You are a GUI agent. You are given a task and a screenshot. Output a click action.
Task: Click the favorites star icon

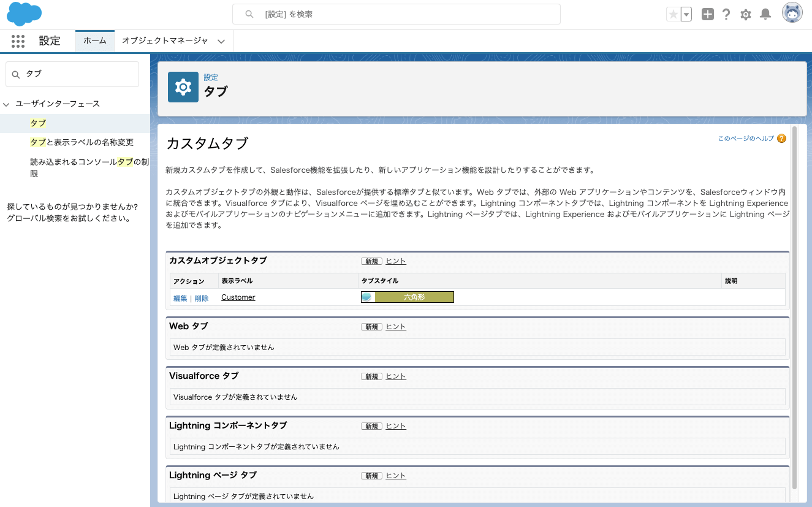click(x=673, y=14)
